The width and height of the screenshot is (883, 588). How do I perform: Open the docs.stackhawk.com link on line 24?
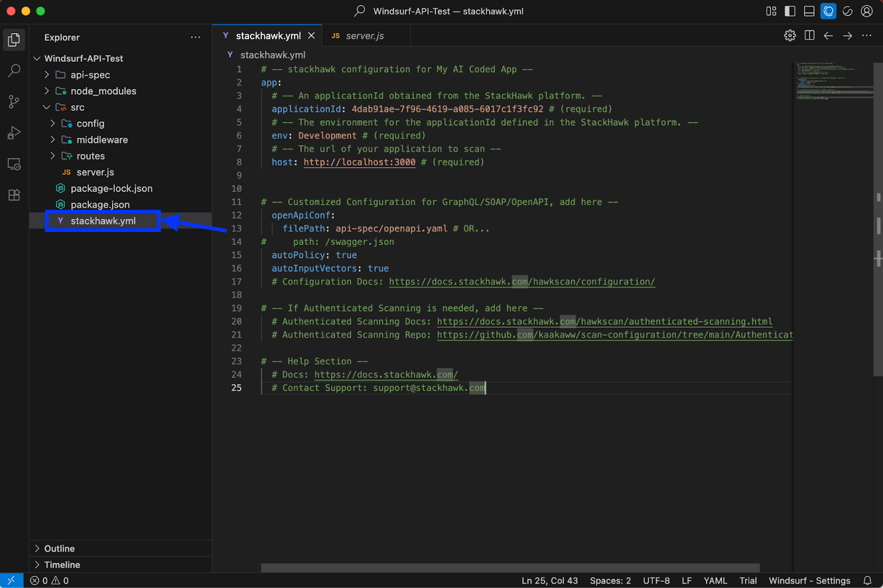(386, 375)
